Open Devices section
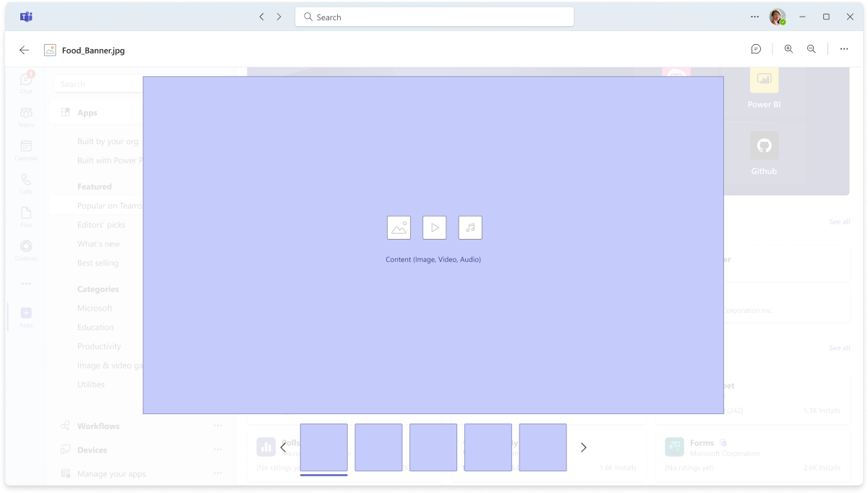The width and height of the screenshot is (868, 493). [92, 450]
